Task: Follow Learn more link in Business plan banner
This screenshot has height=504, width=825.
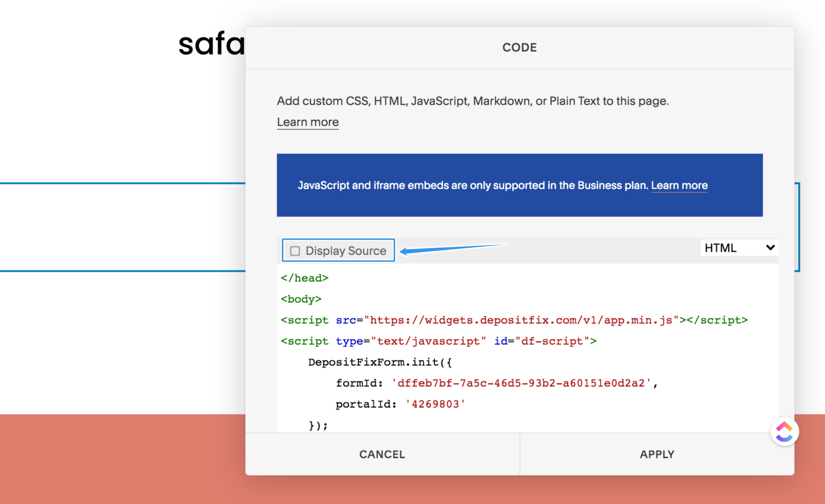Action: coord(679,185)
